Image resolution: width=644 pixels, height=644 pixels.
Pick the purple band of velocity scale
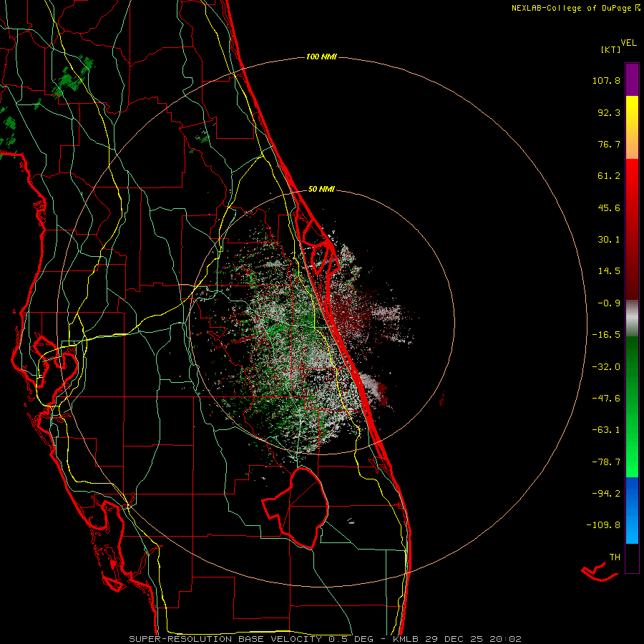(x=632, y=79)
